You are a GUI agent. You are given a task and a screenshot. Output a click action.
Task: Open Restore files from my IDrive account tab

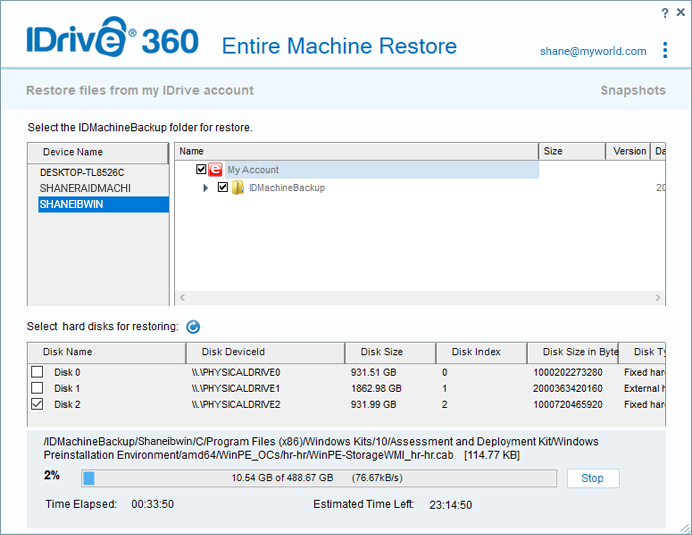[140, 90]
